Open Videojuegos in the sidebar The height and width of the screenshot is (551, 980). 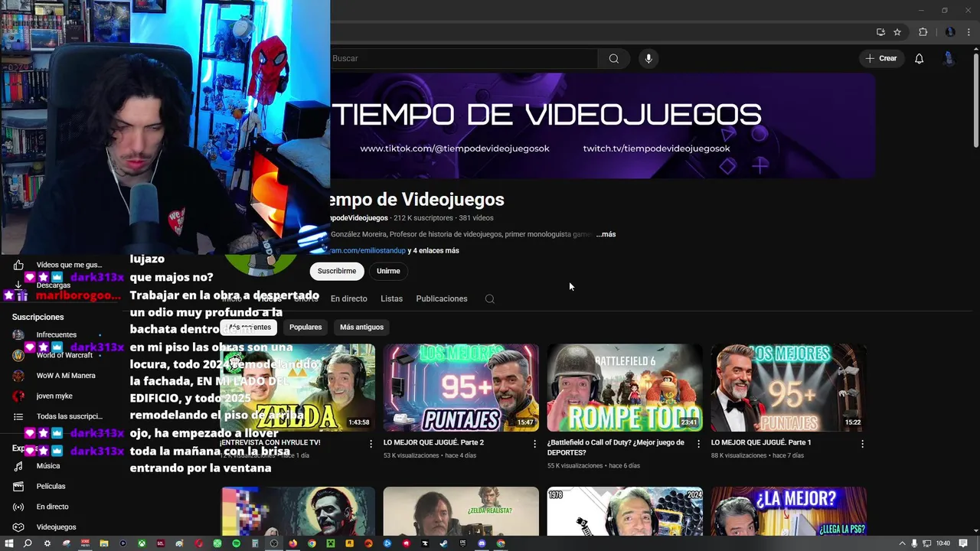[58, 527]
